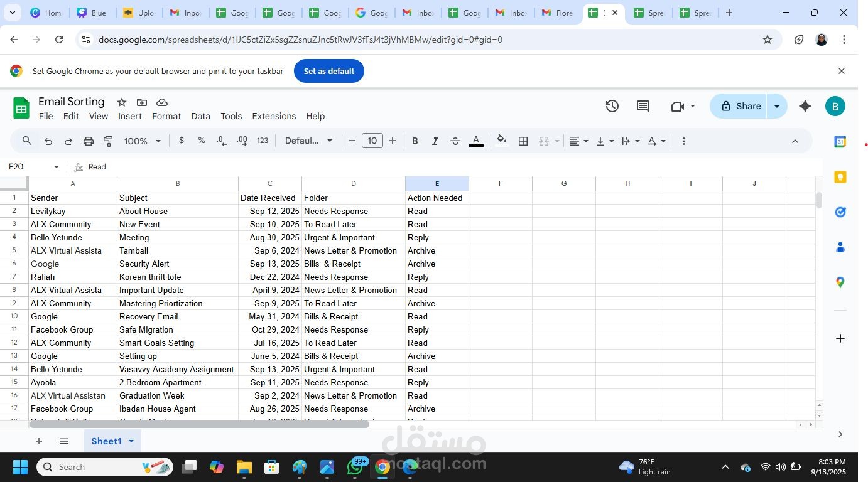Click the Gemini sparkle icon
The image size is (868, 482).
805,107
